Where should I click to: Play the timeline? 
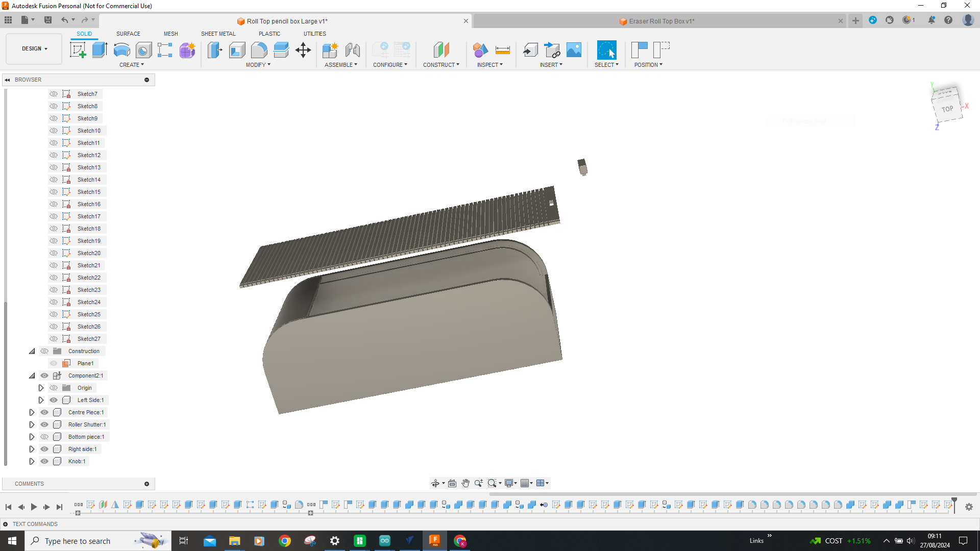coord(34,507)
